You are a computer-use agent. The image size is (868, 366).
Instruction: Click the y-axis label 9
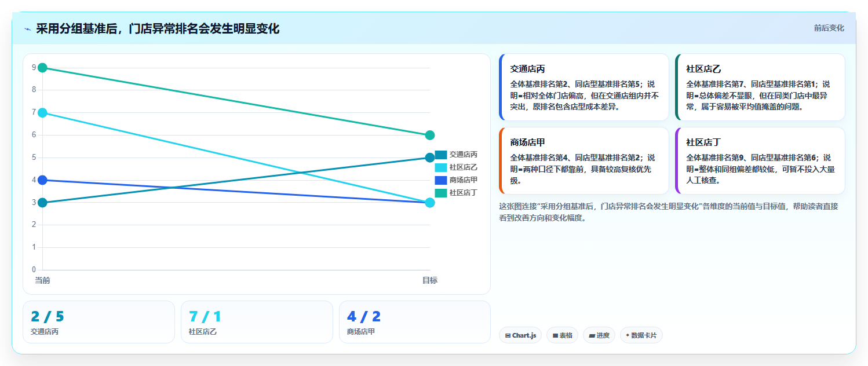pyautogui.click(x=34, y=68)
